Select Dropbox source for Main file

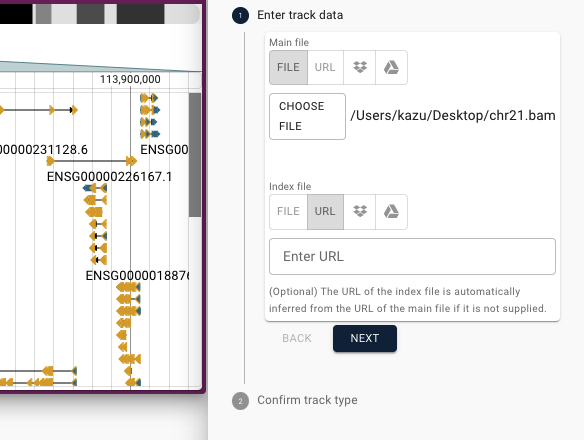coord(360,67)
